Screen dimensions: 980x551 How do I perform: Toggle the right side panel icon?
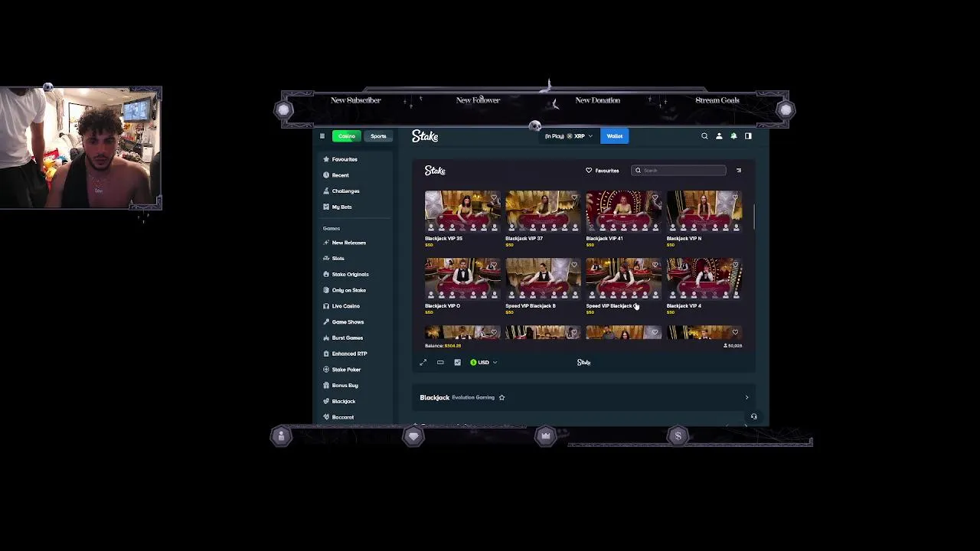pos(748,136)
